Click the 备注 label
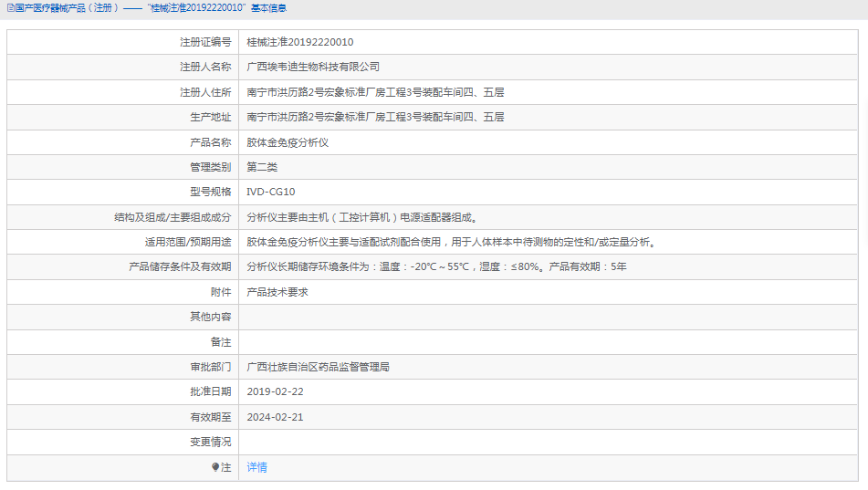Screen dimensions: 868x490 (221, 342)
